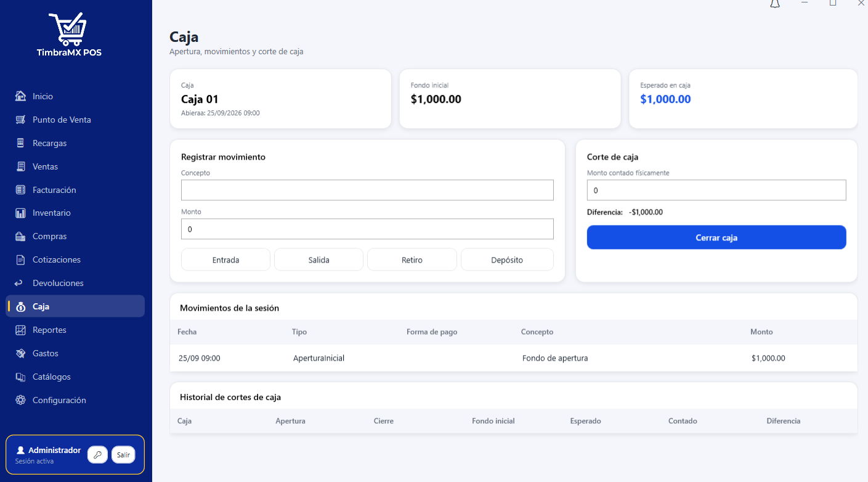
Task: Navigate to Reportes in the sidebar
Action: pyautogui.click(x=75, y=330)
